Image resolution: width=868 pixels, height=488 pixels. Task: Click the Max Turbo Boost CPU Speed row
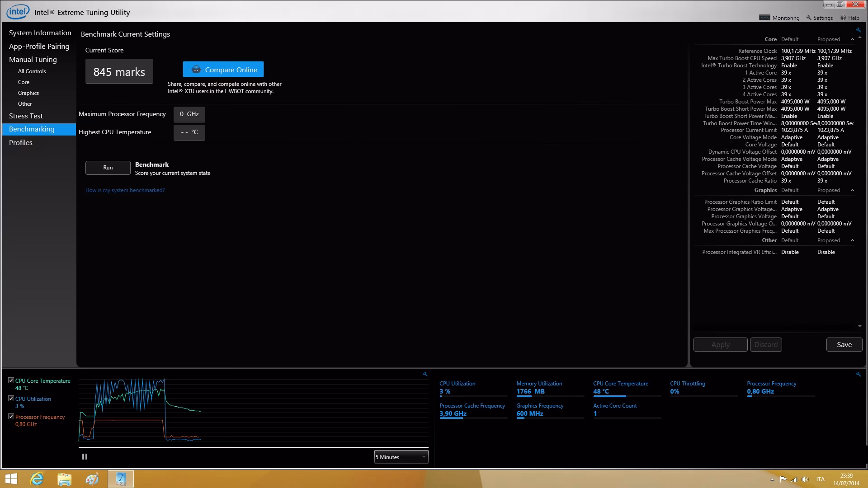(776, 58)
